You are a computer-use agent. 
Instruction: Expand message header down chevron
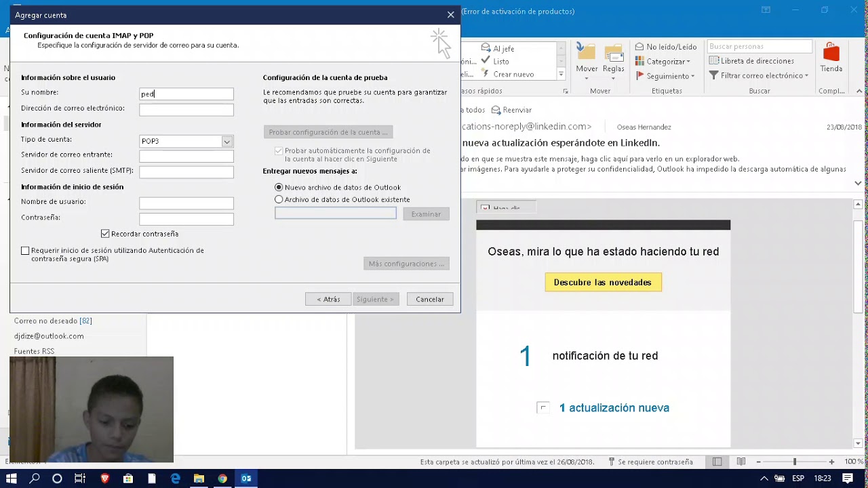point(858,183)
